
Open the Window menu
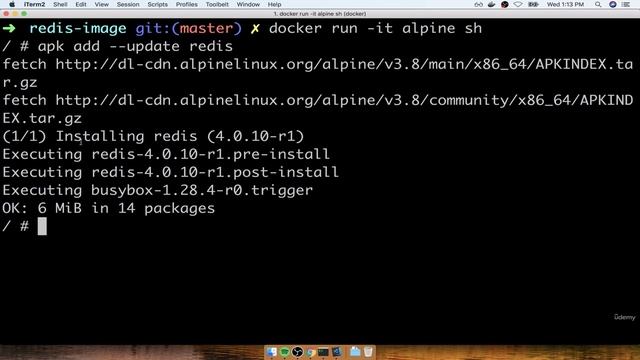click(248, 4)
